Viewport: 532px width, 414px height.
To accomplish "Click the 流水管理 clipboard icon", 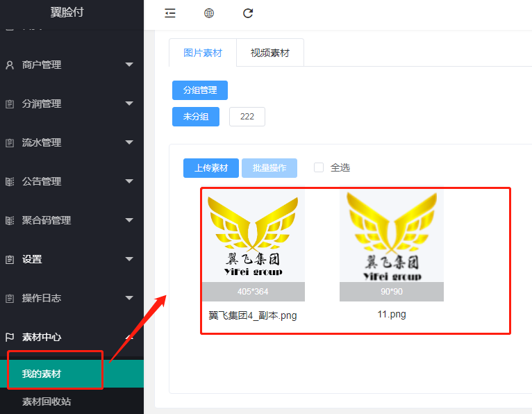I will click(x=10, y=143).
